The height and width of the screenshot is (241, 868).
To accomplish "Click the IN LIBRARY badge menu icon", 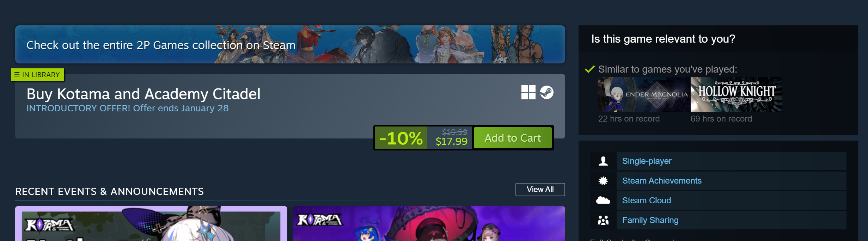I will point(17,75).
